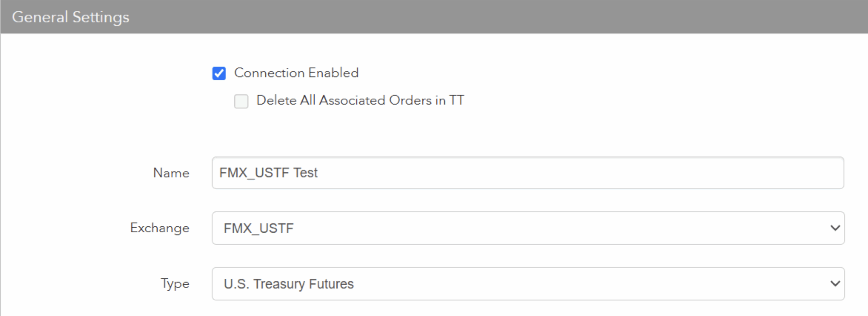Screen dimensions: 868x316
Task: Click U.S. Treasury Futures text in the Type selector
Action: point(288,284)
